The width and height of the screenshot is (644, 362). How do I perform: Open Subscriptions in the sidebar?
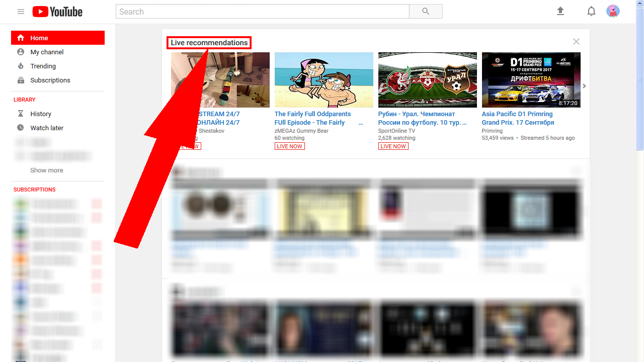point(58,80)
